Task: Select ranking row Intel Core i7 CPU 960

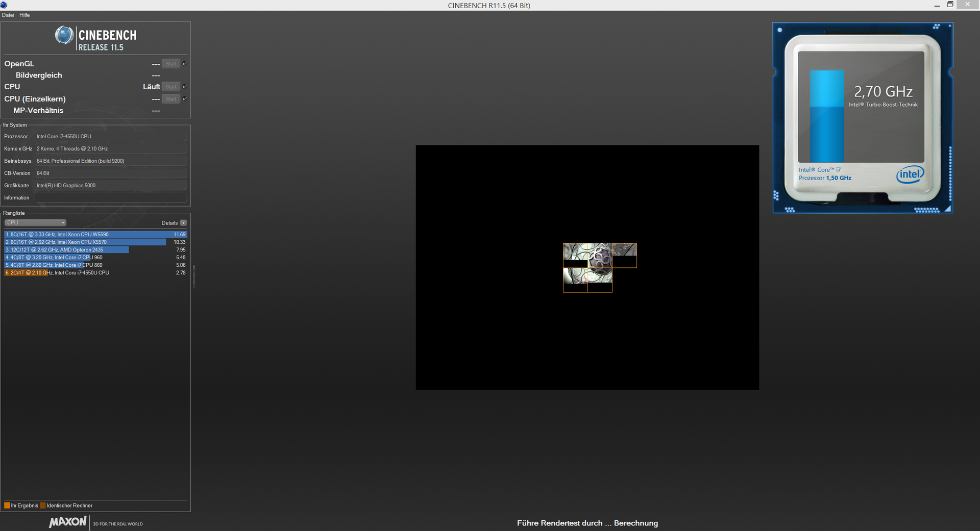Action: (x=95, y=258)
